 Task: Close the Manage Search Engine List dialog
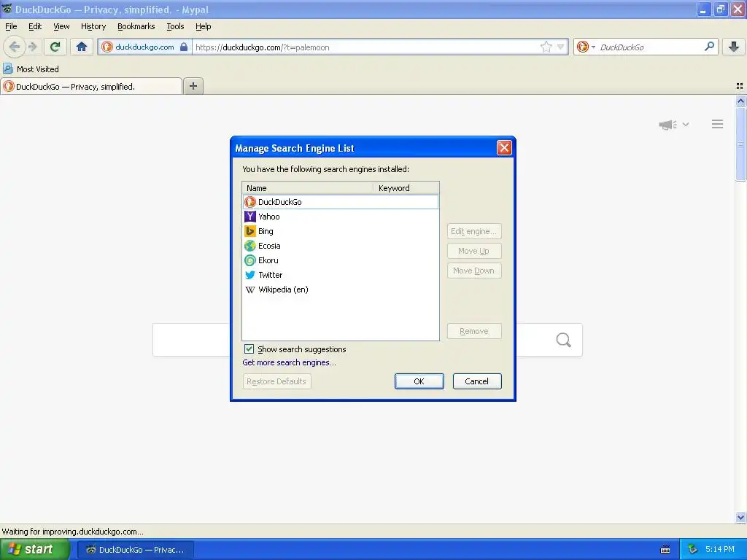click(x=504, y=147)
